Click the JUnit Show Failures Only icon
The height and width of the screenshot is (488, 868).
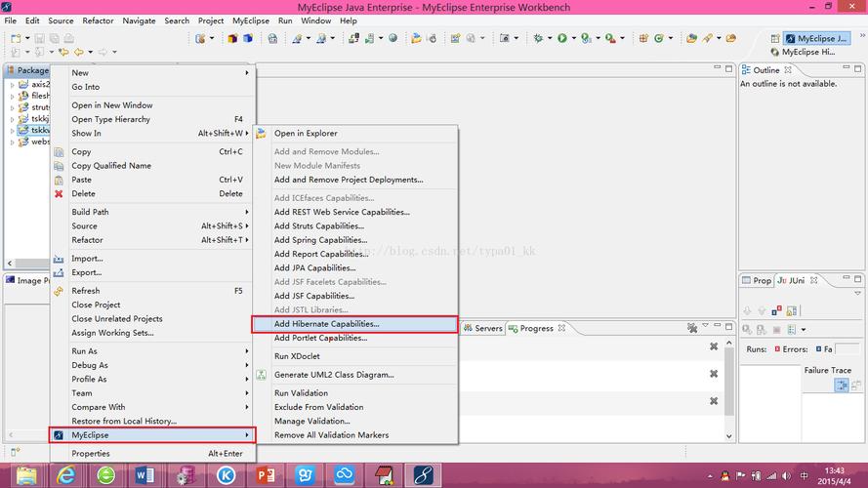[x=776, y=310]
